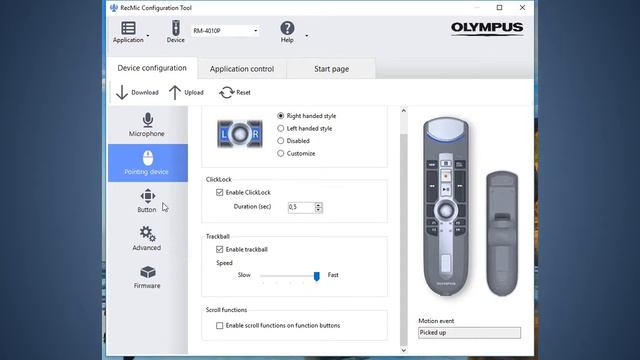Image resolution: width=640 pixels, height=360 pixels.
Task: Open the Button settings section
Action: pyautogui.click(x=147, y=201)
